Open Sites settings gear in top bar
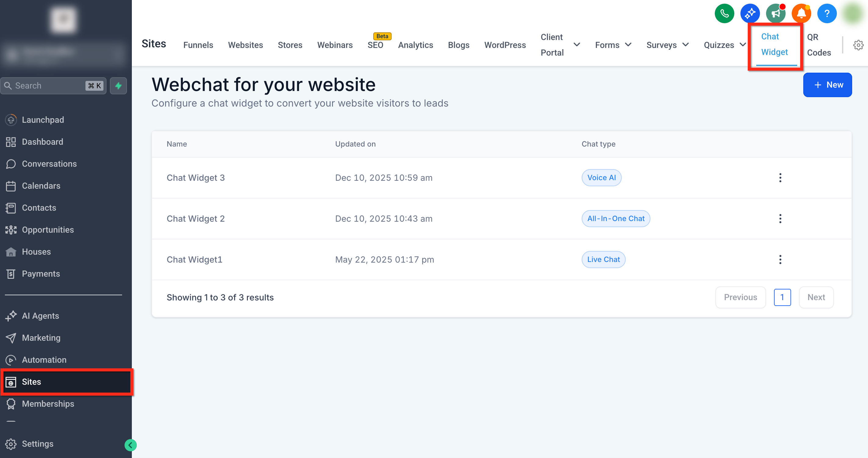The height and width of the screenshot is (458, 868). [x=858, y=45]
